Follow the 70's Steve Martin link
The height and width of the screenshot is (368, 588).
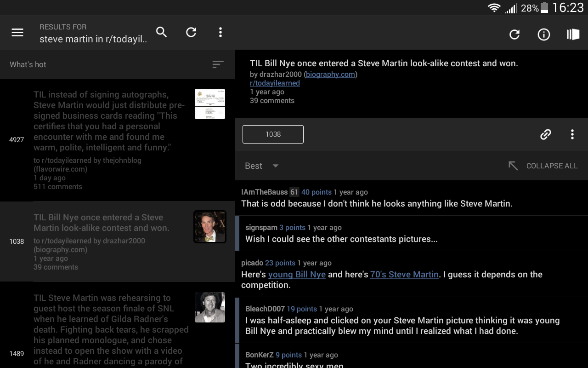pyautogui.click(x=404, y=275)
